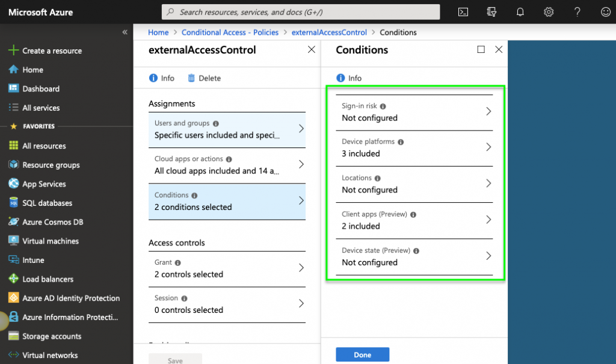This screenshot has width=616, height=364.
Task: Open Cloud Shell from the top bar
Action: (463, 12)
